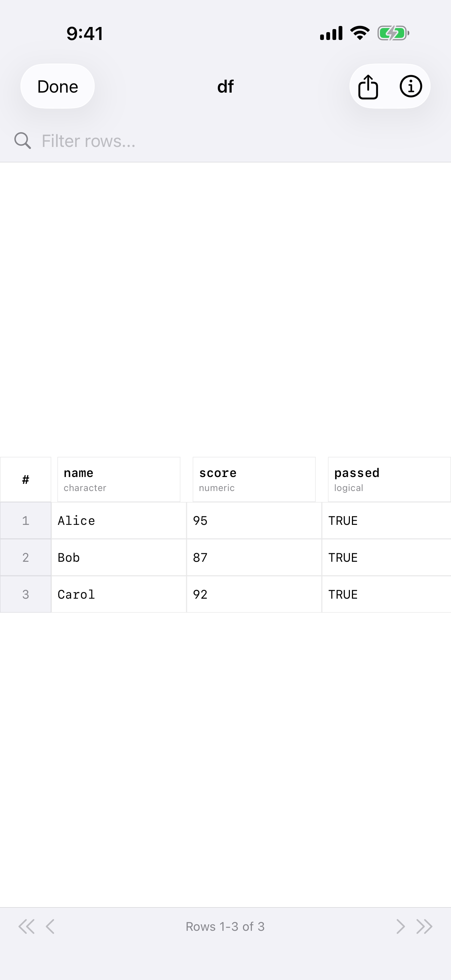Jump to last page of rows
This screenshot has width=451, height=980.
(424, 926)
